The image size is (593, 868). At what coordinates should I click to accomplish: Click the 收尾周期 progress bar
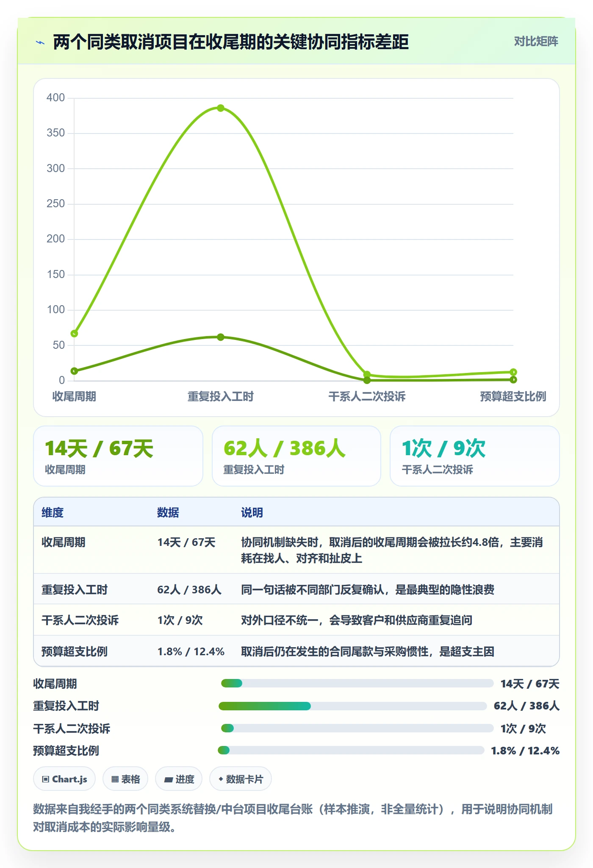(357, 683)
